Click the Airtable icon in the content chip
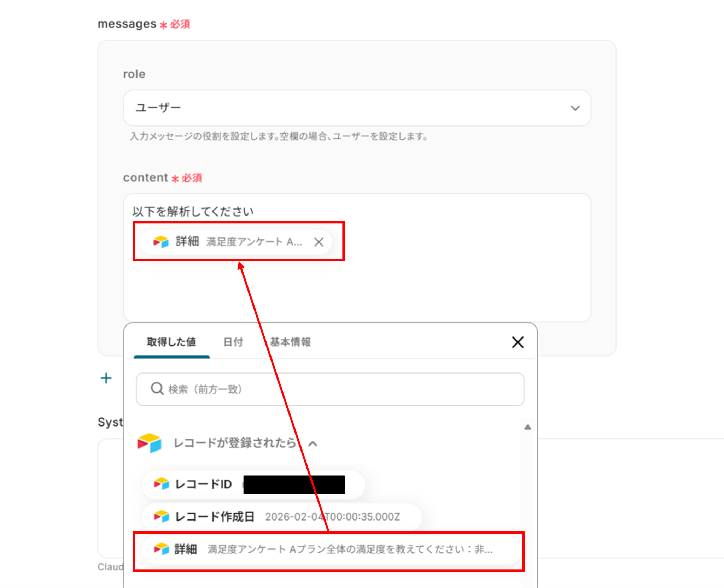 pyautogui.click(x=161, y=242)
